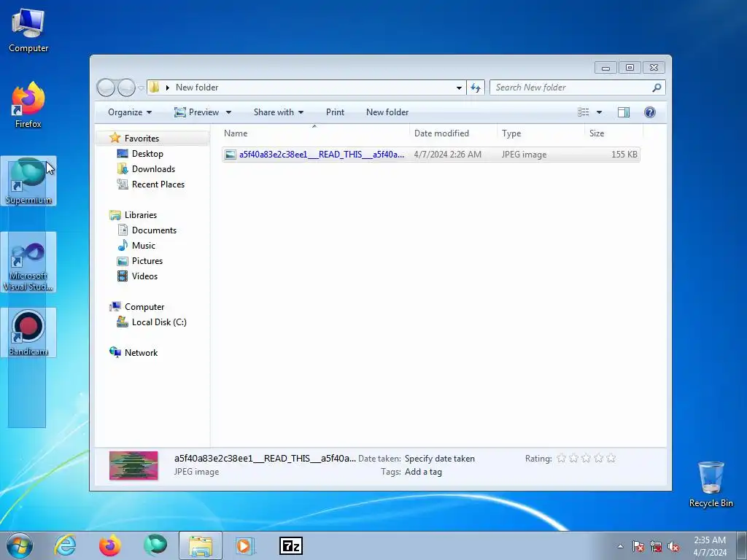The image size is (747, 560).
Task: Click New folder in the Explorer toolbar
Action: coord(387,112)
